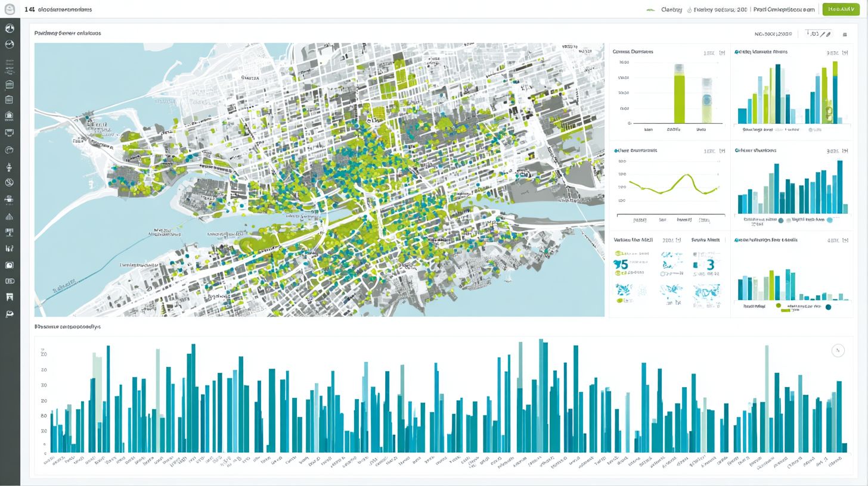This screenshot has height=486, width=868.
Task: Click the bottom-most icon in left sidebar
Action: pos(10,314)
